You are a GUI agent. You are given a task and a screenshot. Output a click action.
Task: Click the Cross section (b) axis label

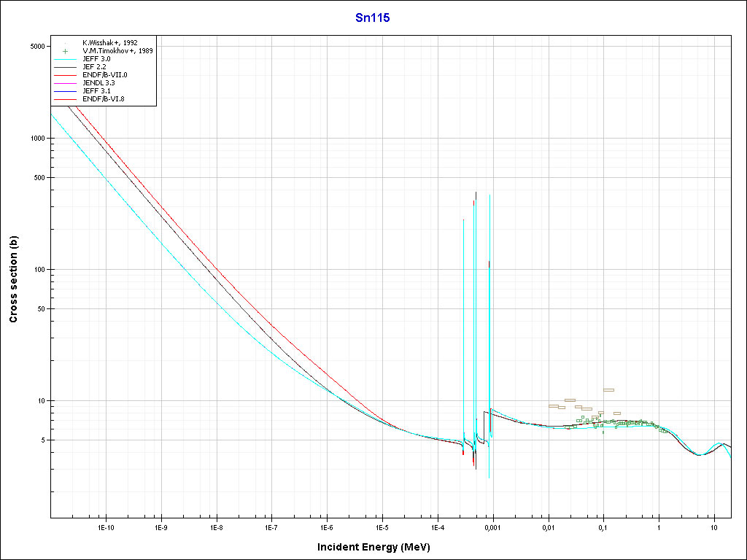(x=13, y=279)
